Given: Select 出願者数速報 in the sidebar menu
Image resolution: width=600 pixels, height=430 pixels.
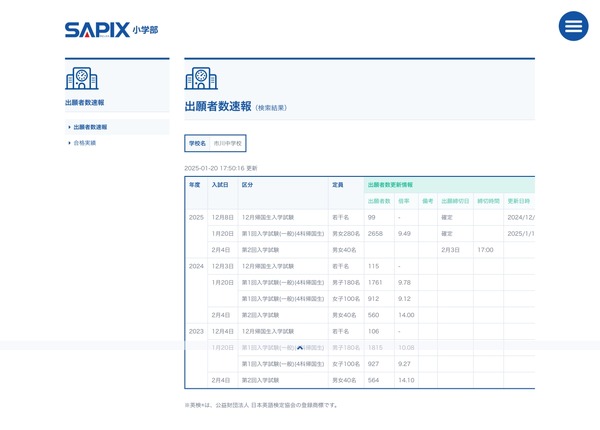Looking at the screenshot, I should coord(90,127).
